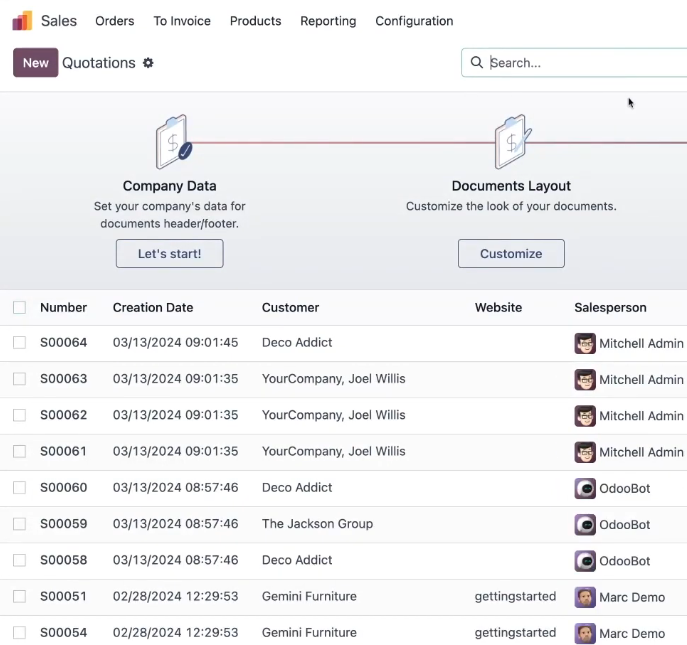Click the Documents Layout clipboard icon
Screen dimensions: 687x645
click(x=513, y=142)
